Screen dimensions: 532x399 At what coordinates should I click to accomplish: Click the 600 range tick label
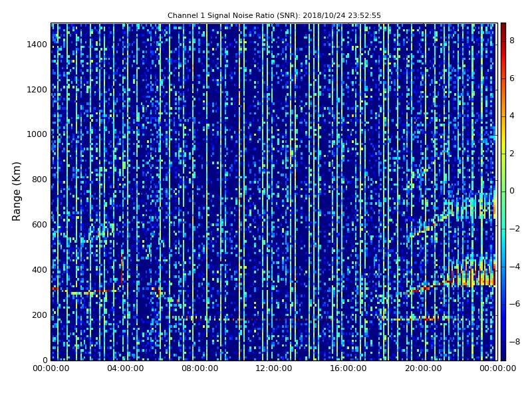point(39,225)
